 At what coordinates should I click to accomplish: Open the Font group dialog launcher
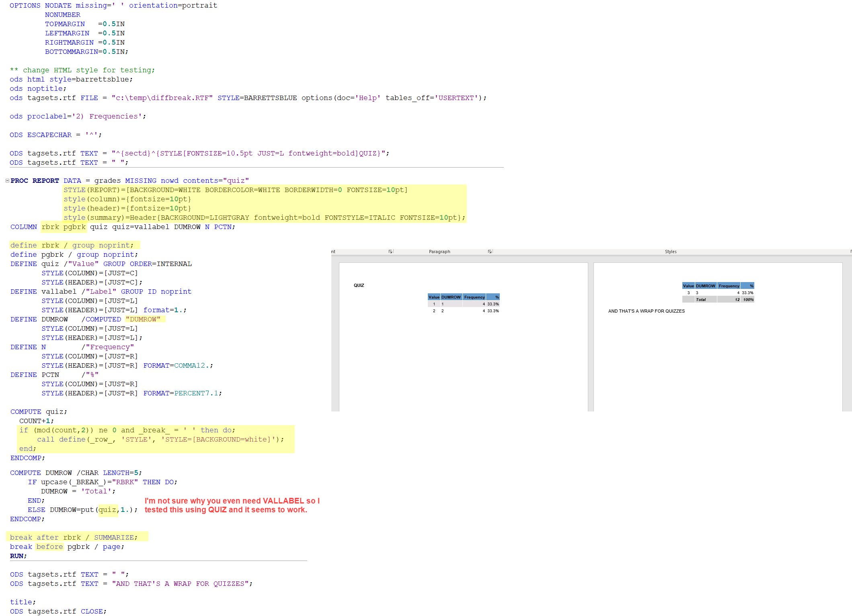(390, 252)
